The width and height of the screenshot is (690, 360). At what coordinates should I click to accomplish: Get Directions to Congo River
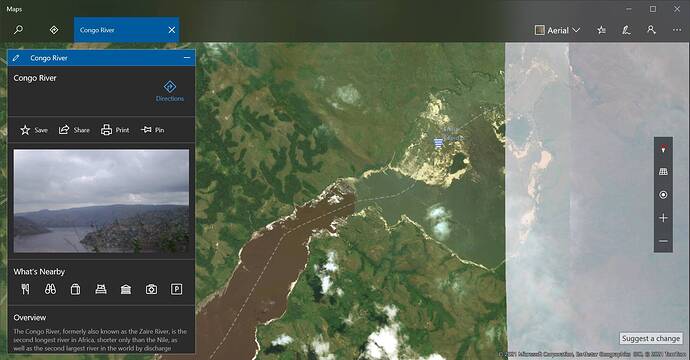[x=170, y=91]
